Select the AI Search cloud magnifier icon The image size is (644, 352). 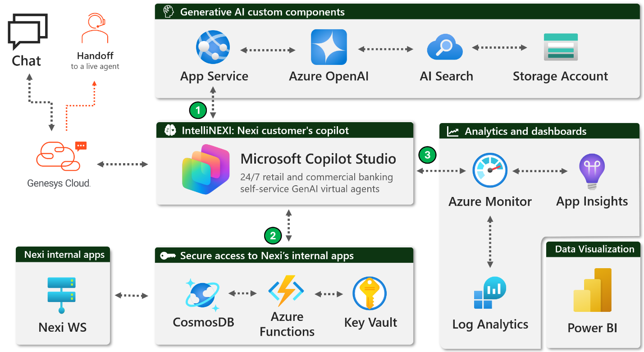tap(445, 47)
